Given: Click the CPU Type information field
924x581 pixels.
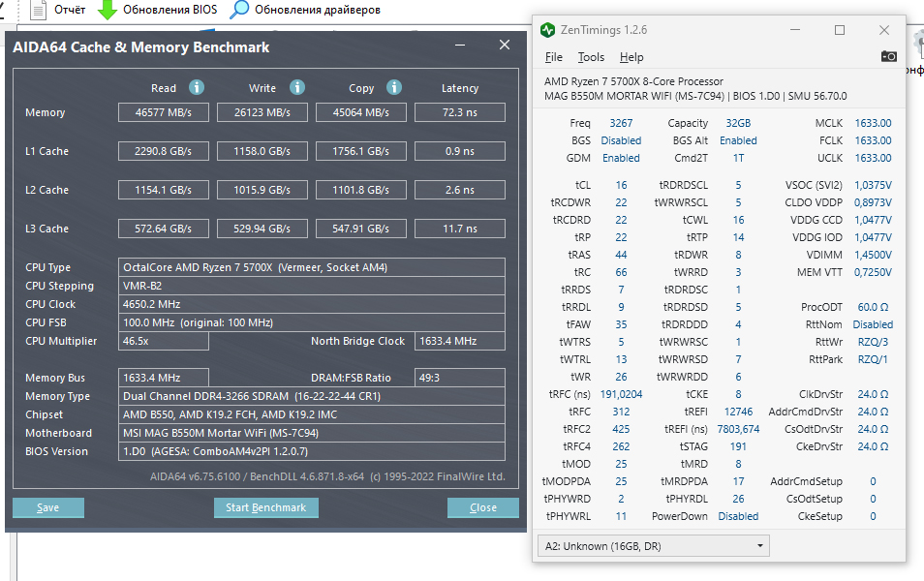Looking at the screenshot, I should [311, 267].
